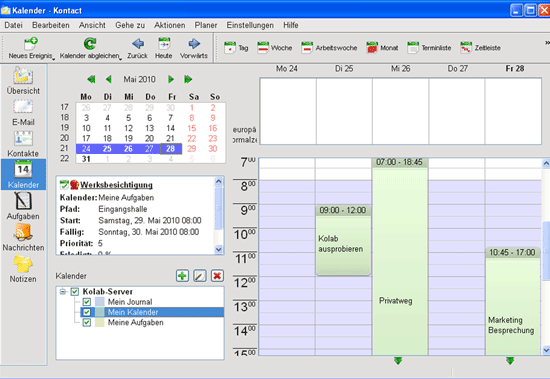Viewport: 550px width, 379px height.
Task: Select May 12 in mini calendar
Action: (x=128, y=128)
